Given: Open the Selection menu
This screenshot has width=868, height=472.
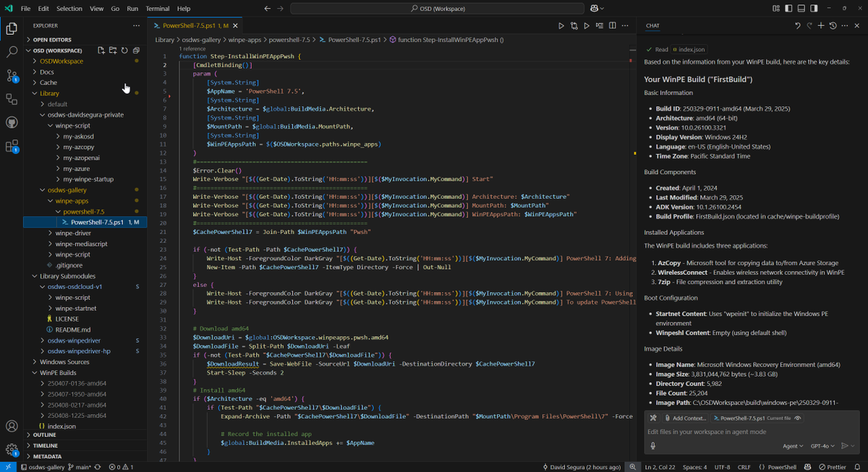Looking at the screenshot, I should (69, 9).
